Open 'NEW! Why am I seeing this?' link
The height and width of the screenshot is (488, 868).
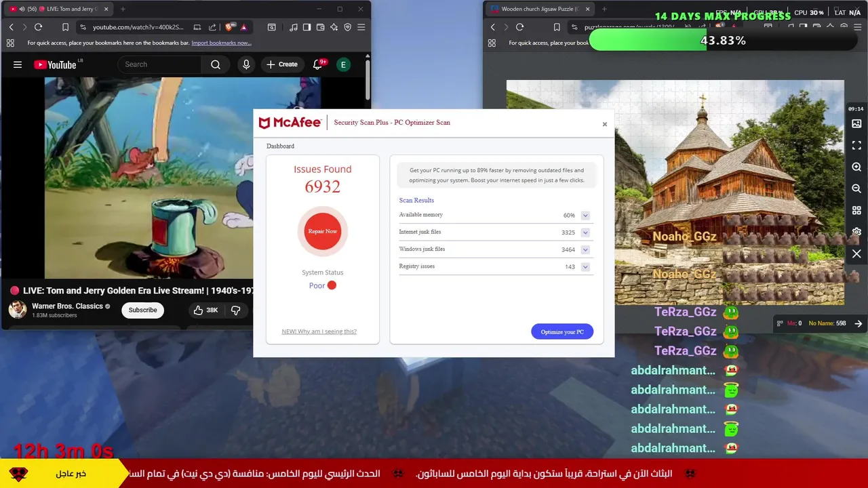tap(319, 331)
